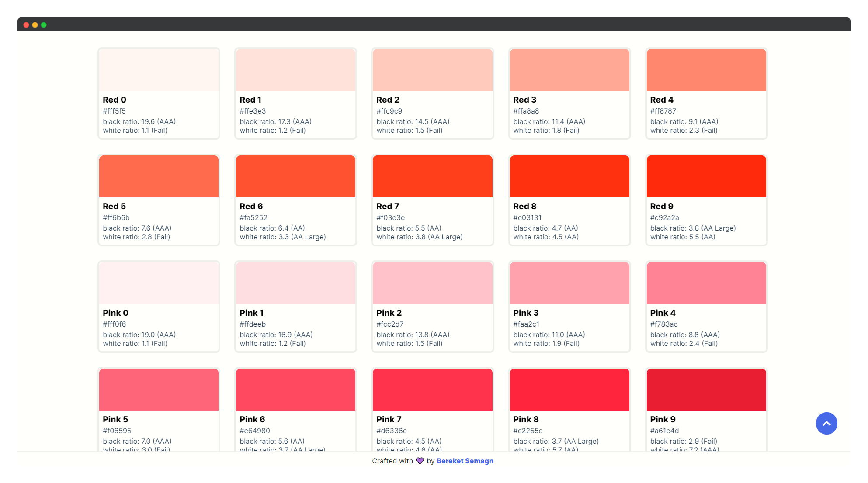The image size is (868, 483).
Task: Click the Red 7 card heading
Action: (387, 207)
